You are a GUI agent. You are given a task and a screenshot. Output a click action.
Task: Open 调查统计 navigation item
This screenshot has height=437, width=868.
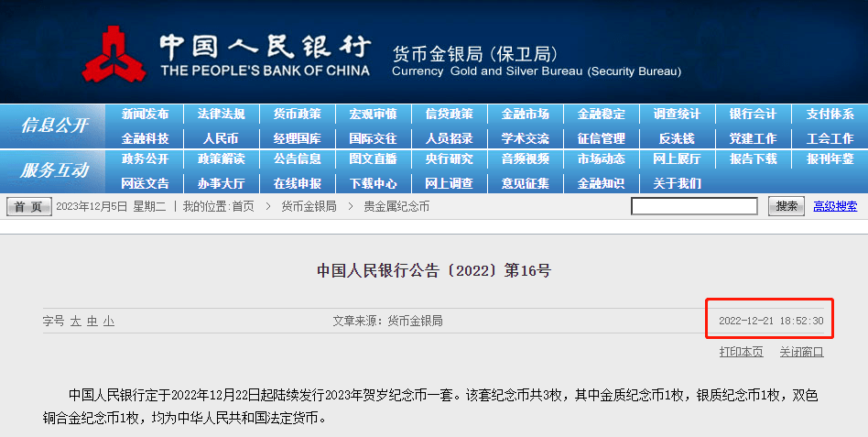click(677, 115)
